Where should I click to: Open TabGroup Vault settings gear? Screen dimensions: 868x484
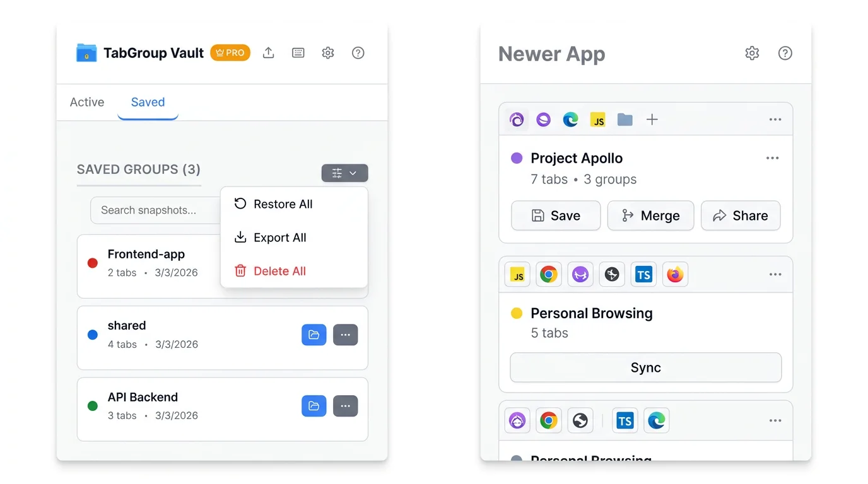point(328,53)
